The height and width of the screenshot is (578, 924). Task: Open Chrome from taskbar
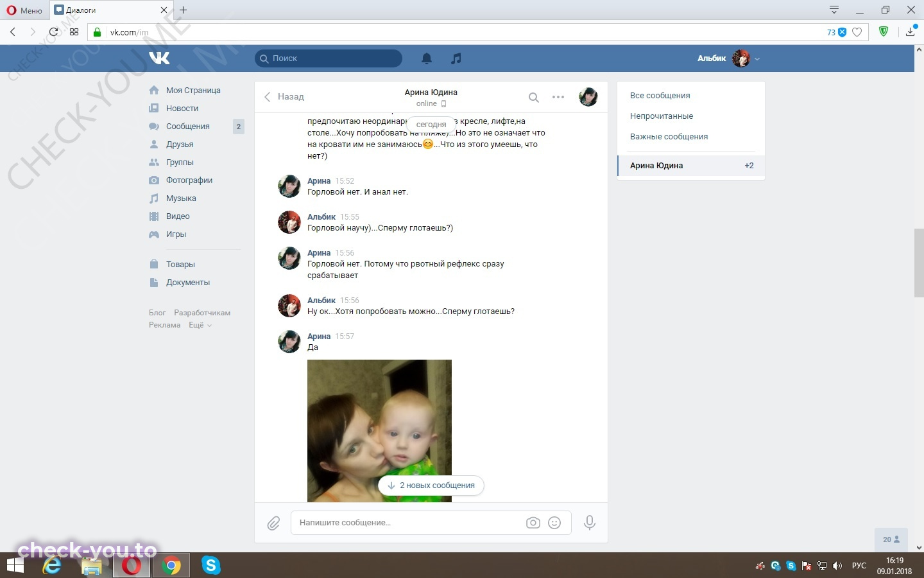pyautogui.click(x=171, y=566)
